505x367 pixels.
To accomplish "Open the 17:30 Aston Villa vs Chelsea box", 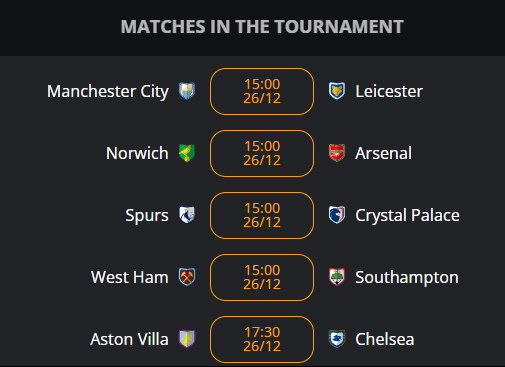I will click(x=262, y=339).
